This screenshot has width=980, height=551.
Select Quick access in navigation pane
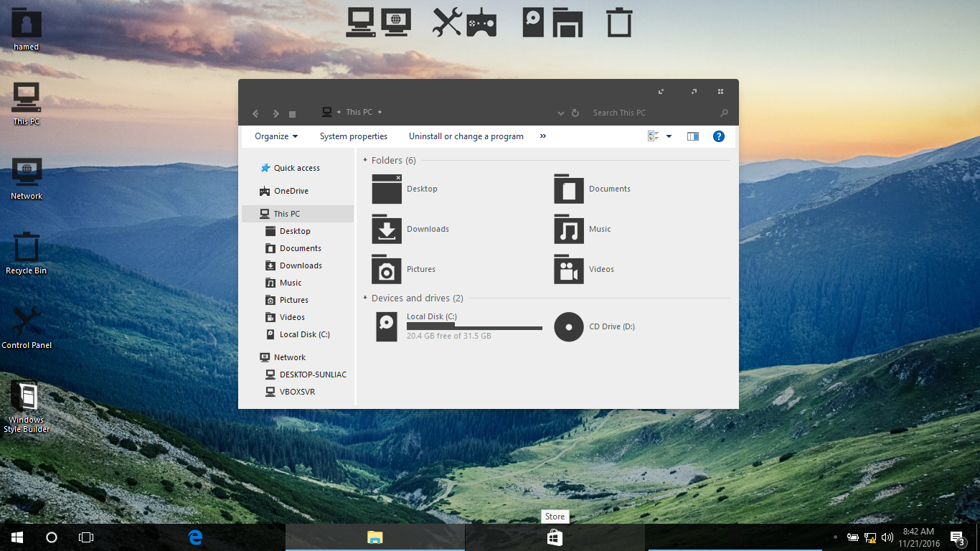tap(296, 168)
